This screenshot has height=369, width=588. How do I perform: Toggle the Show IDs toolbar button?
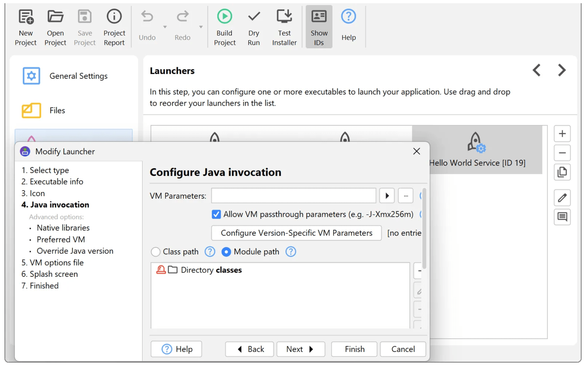point(319,27)
